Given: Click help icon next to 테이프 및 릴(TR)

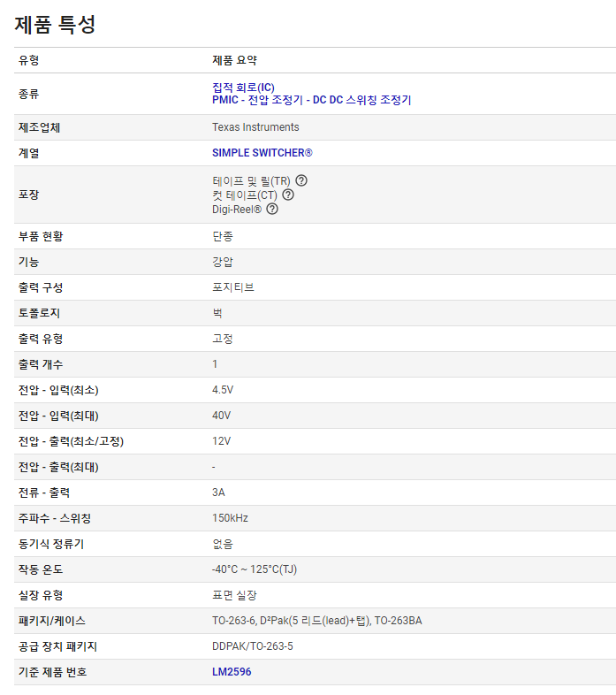Looking at the screenshot, I should (x=301, y=180).
